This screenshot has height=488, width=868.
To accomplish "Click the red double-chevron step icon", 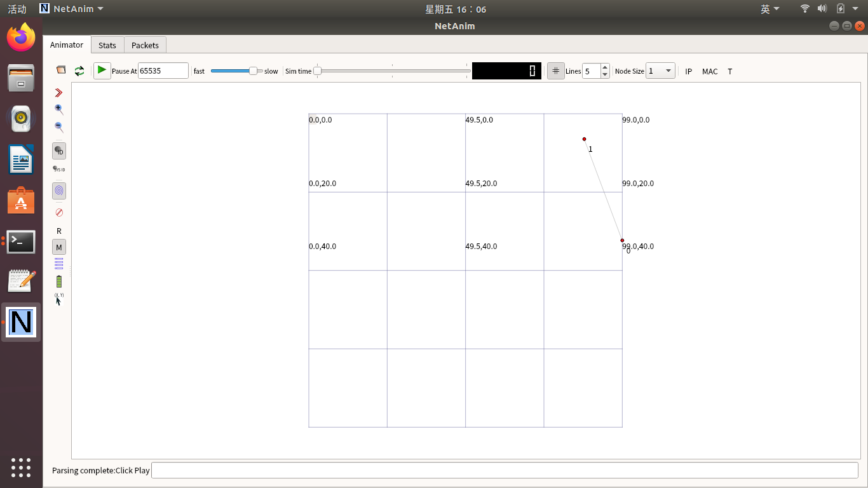I will tap(59, 93).
